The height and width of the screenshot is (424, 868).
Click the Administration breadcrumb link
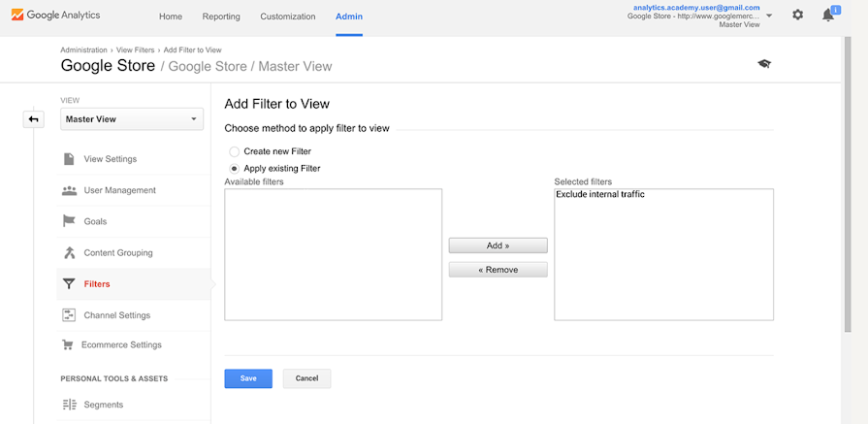click(83, 49)
